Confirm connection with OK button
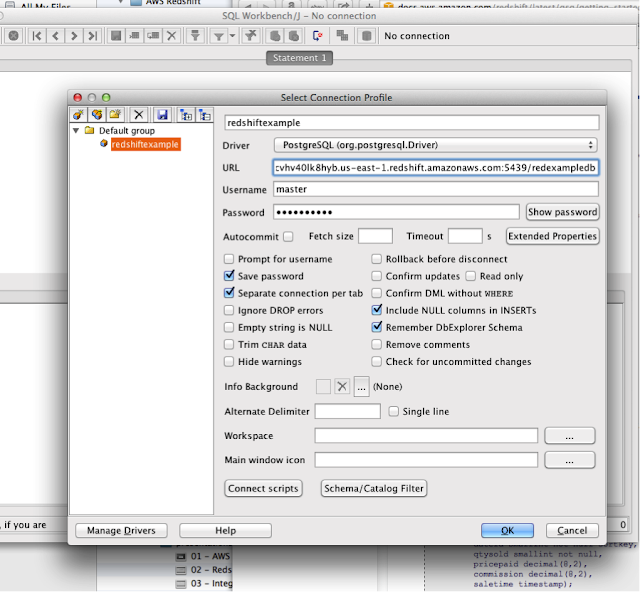640x592 pixels. [x=507, y=530]
